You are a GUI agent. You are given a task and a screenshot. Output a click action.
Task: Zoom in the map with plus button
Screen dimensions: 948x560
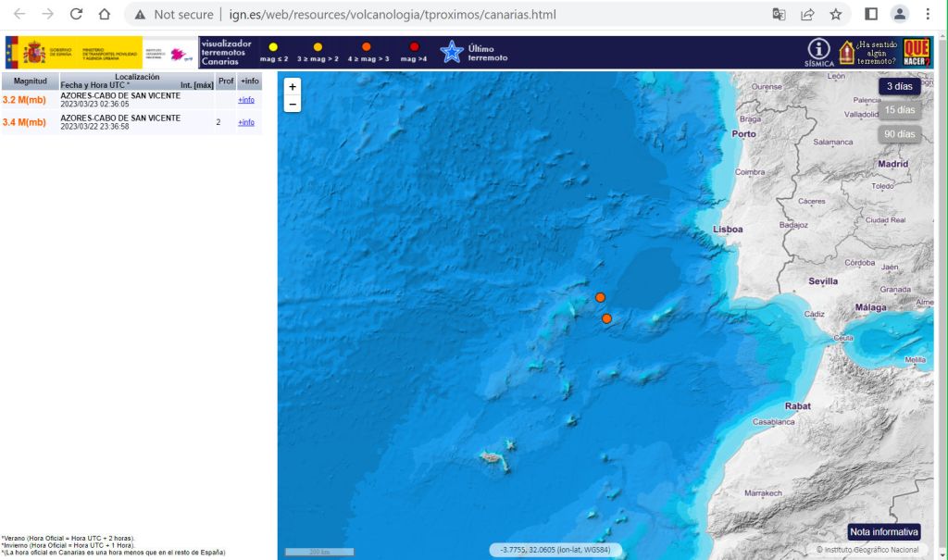[x=293, y=86]
